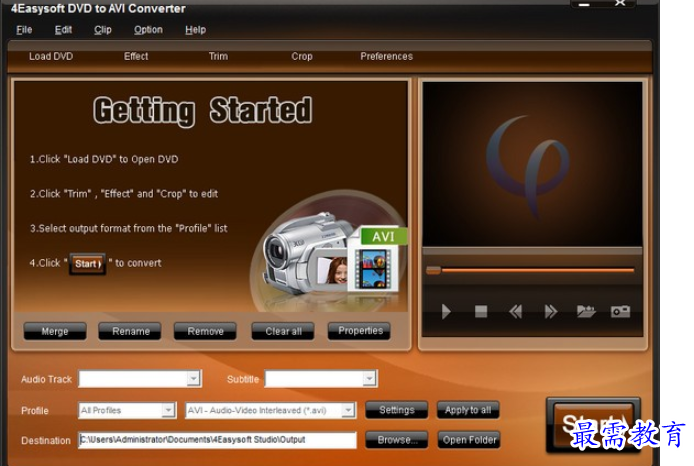The image size is (694, 466).
Task: Open the Effect editor
Action: pos(136,57)
